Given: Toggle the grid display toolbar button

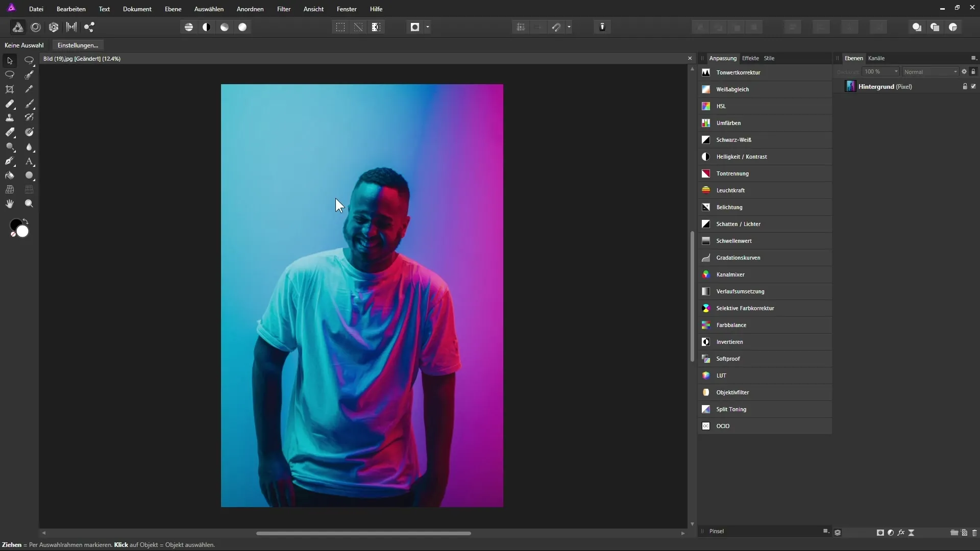Looking at the screenshot, I should (521, 27).
